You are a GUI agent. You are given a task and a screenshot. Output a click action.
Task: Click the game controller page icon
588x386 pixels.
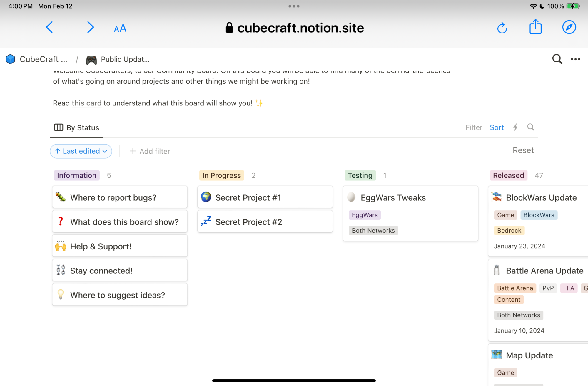click(x=91, y=60)
